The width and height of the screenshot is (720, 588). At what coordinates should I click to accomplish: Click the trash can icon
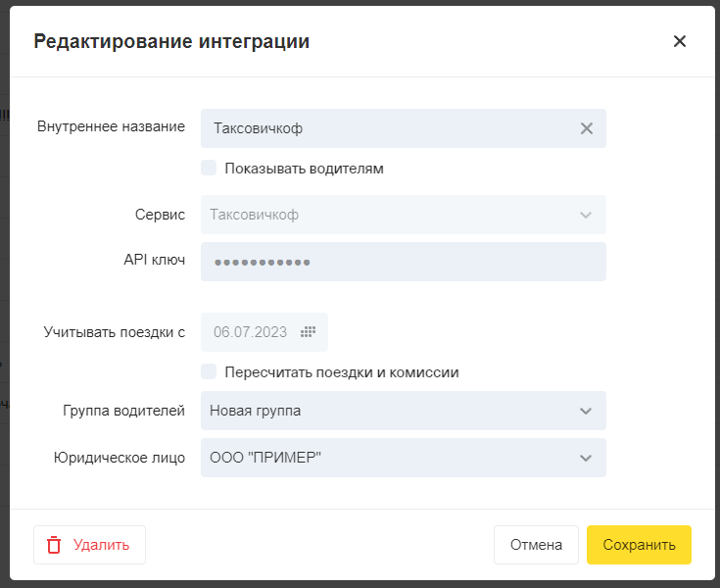pos(55,545)
